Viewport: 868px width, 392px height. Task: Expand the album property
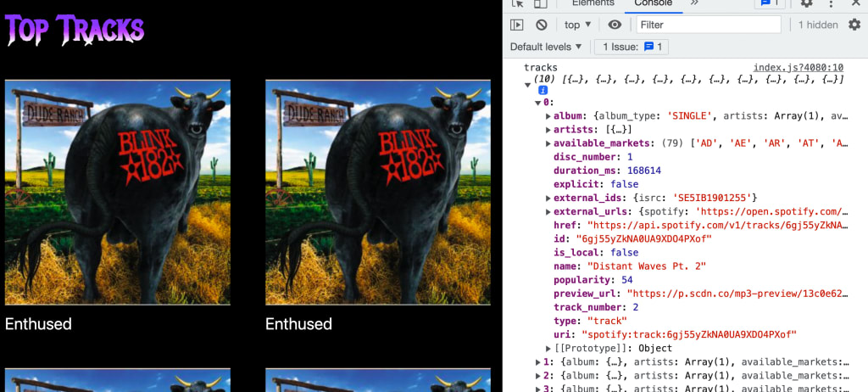point(548,116)
